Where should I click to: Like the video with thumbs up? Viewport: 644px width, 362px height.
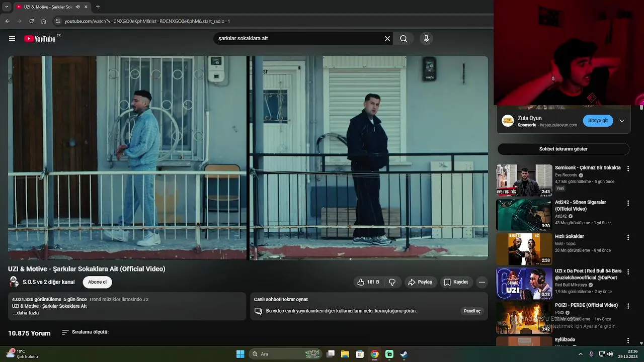point(368,282)
